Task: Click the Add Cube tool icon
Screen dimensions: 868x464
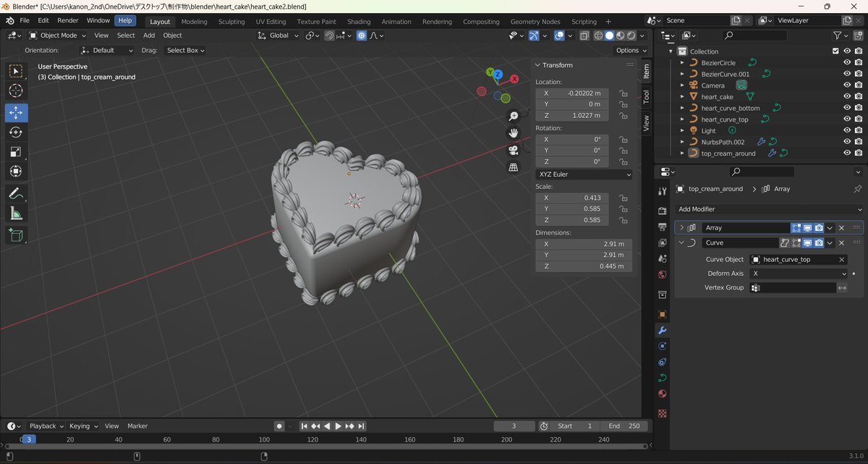Action: tap(16, 235)
